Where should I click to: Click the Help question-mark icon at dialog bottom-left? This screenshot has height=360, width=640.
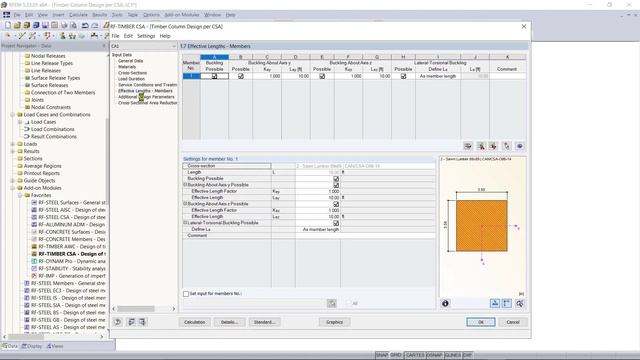118,322
